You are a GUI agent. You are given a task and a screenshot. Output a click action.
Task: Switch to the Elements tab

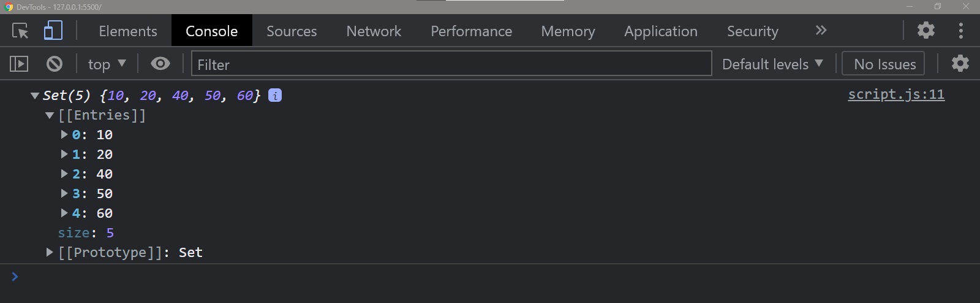pyautogui.click(x=127, y=31)
